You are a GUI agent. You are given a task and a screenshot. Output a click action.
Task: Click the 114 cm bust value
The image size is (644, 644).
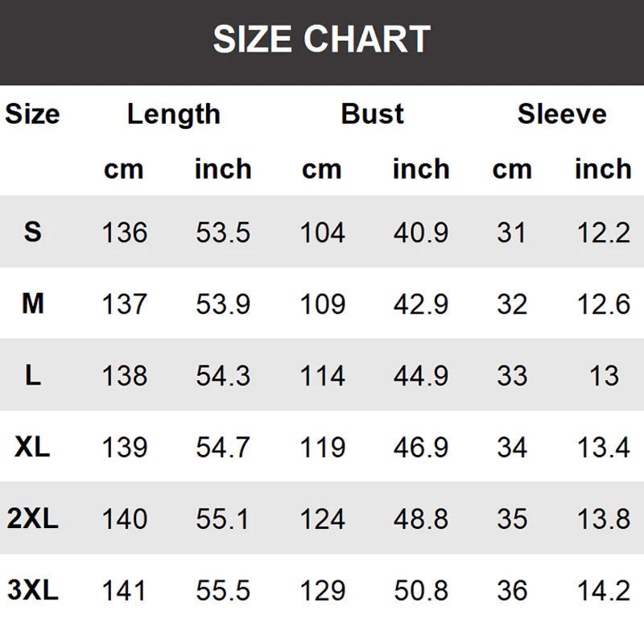(x=322, y=376)
